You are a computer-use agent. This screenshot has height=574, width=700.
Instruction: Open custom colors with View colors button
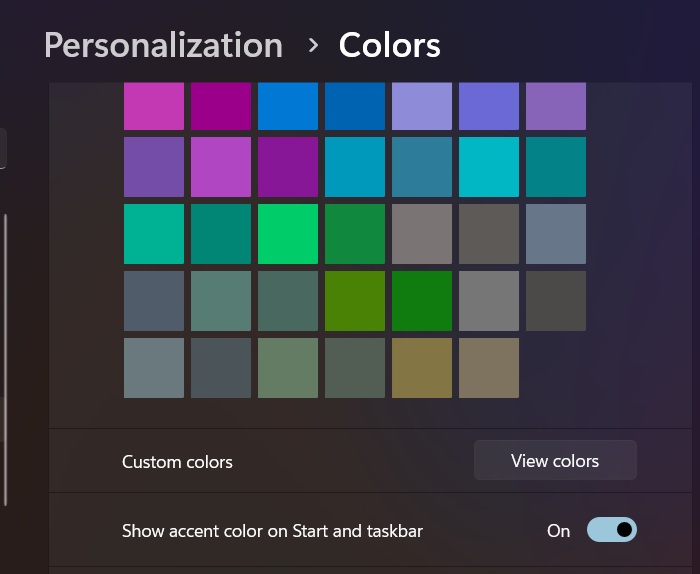[555, 460]
